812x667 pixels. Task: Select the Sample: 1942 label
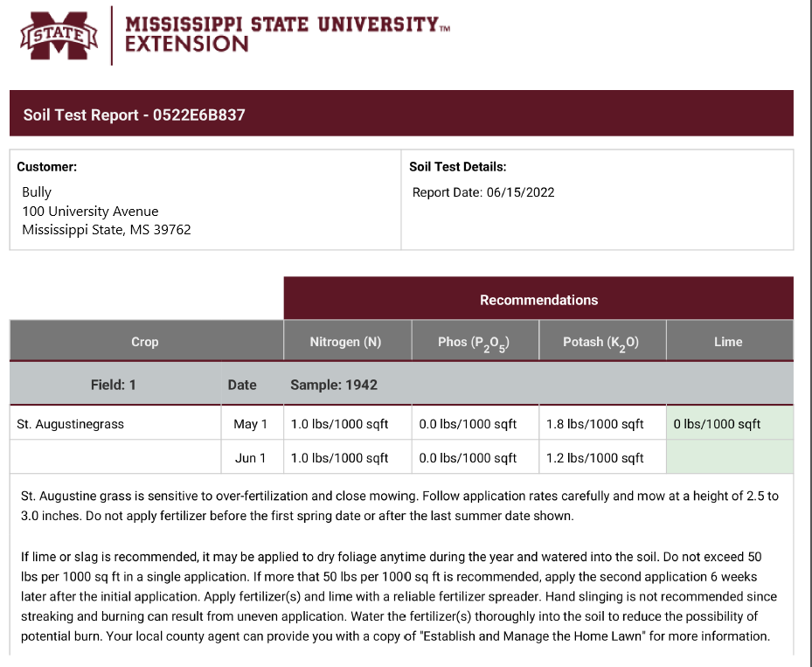coord(334,385)
